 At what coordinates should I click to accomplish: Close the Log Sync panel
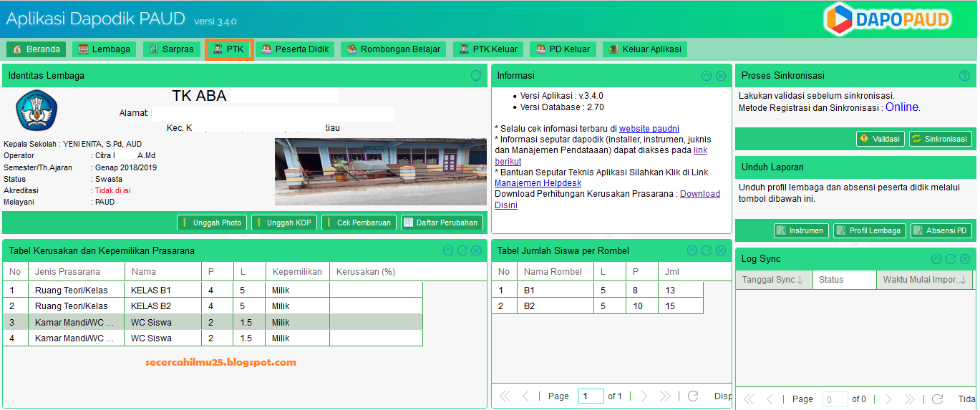click(x=964, y=259)
